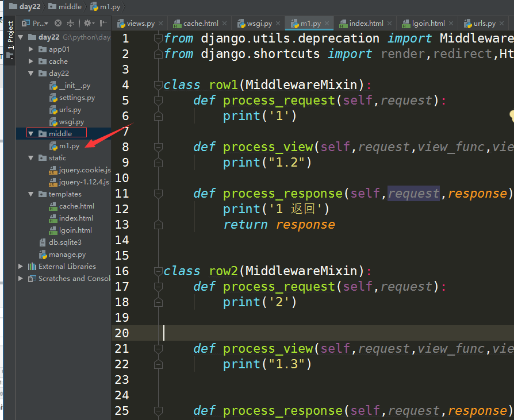Collapse the inner day22 package folder arrow

[x=31, y=74]
